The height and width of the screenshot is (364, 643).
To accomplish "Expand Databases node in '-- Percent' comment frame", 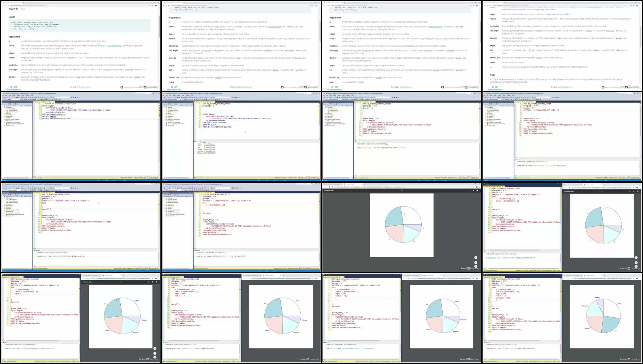I will (x=5, y=107).
